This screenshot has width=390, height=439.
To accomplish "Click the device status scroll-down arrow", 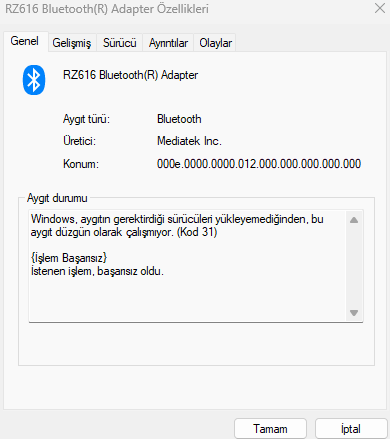I will [x=354, y=313].
